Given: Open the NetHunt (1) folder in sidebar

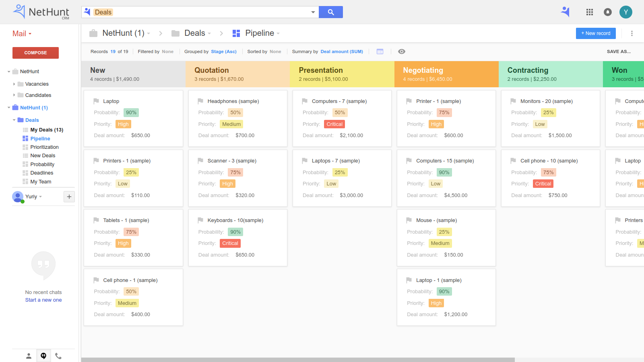Looking at the screenshot, I should (34, 108).
